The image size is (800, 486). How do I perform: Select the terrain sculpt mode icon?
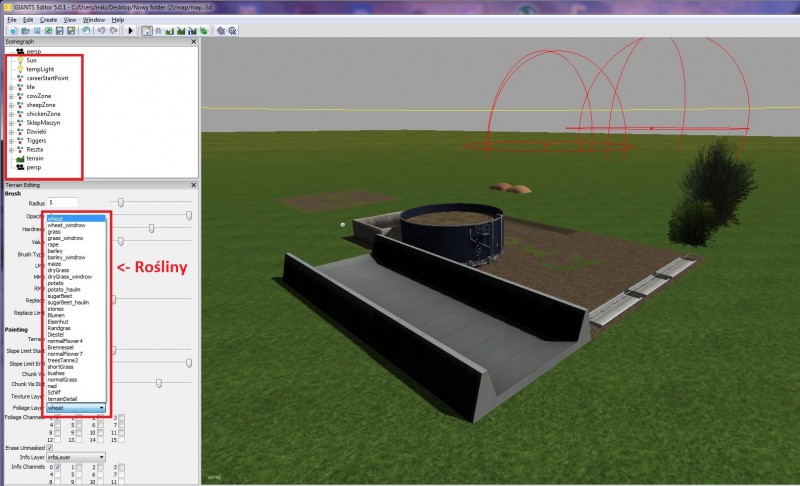[169, 31]
